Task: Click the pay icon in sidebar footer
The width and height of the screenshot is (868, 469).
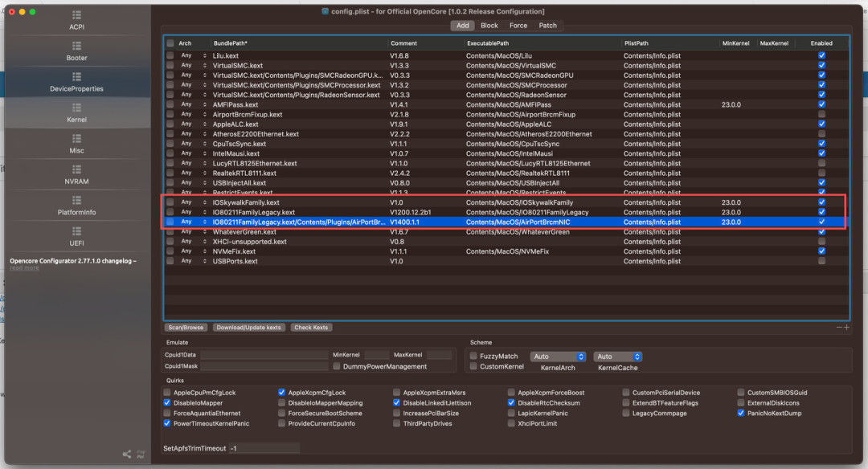Action: click(x=141, y=454)
